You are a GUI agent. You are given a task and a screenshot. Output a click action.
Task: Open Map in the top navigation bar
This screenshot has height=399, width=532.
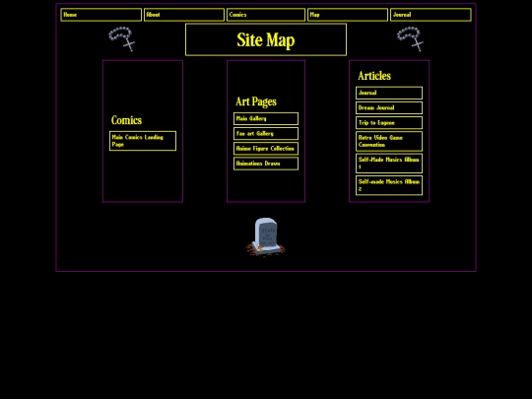point(348,15)
